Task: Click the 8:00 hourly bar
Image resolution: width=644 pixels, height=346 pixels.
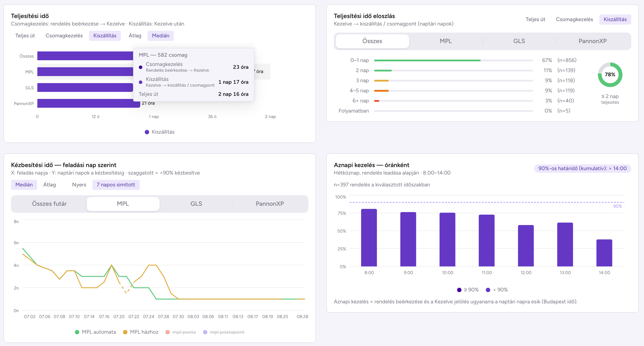Action: [x=369, y=238]
